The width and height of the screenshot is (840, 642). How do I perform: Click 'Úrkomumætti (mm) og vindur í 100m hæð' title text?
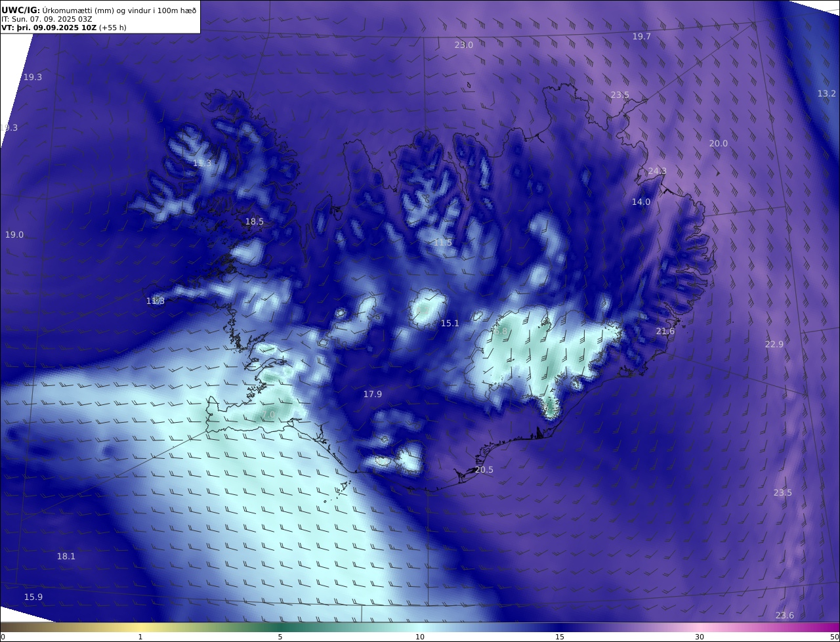119,10
